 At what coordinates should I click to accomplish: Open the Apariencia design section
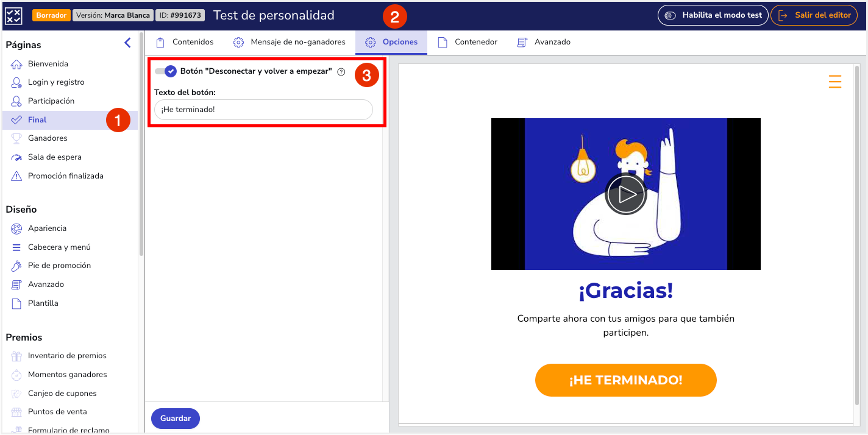47,228
